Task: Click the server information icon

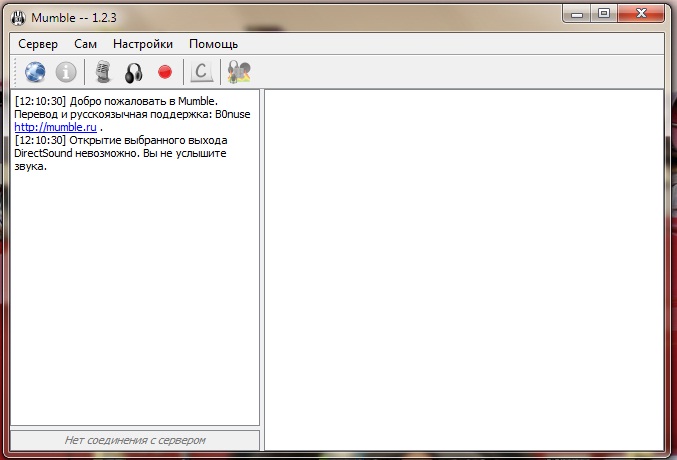Action: point(66,72)
